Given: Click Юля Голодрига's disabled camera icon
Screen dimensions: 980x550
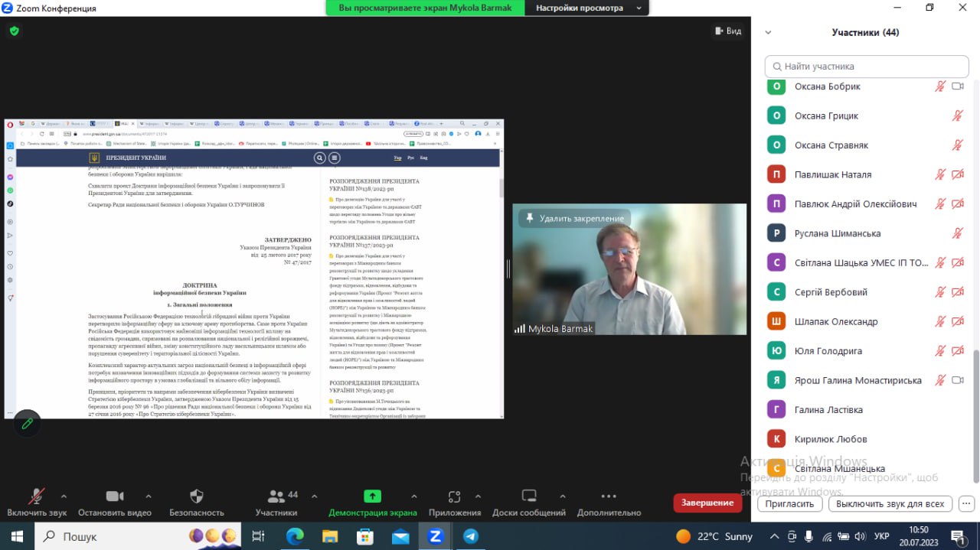Looking at the screenshot, I should (957, 350).
